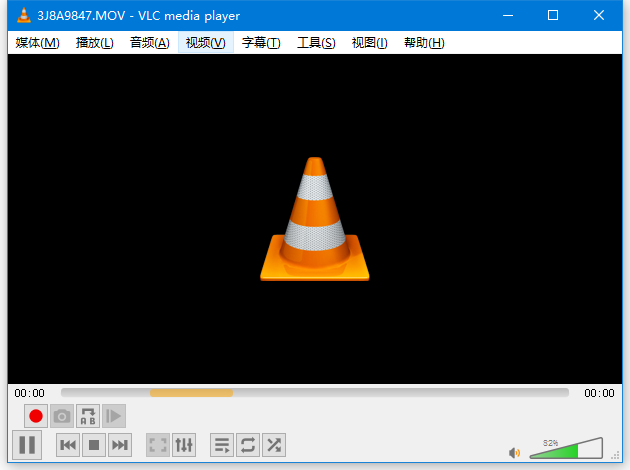Click the playback seek bar
Image resolution: width=630 pixels, height=470 pixels.
pyautogui.click(x=315, y=392)
